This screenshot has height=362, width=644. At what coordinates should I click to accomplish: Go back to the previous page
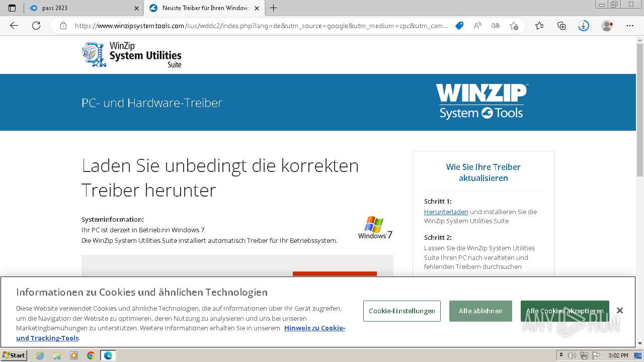pos(14,26)
